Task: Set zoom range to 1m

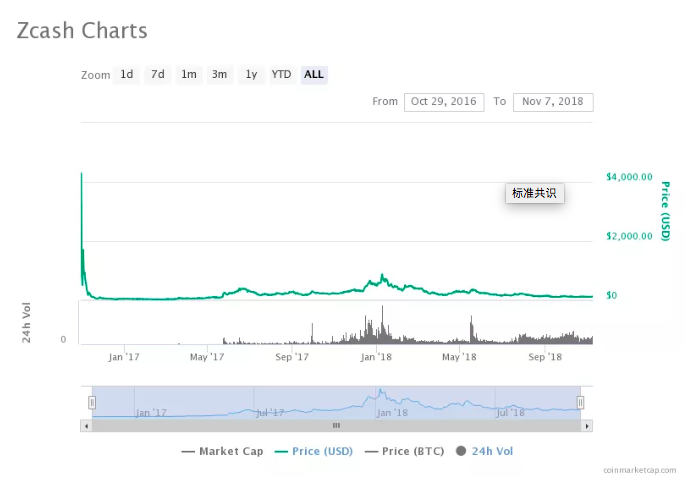Action: pos(189,74)
